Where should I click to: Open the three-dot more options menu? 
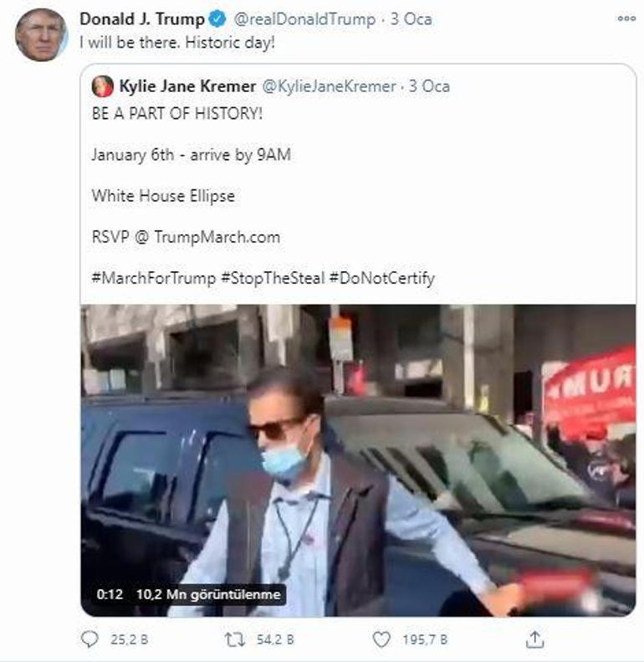626,18
